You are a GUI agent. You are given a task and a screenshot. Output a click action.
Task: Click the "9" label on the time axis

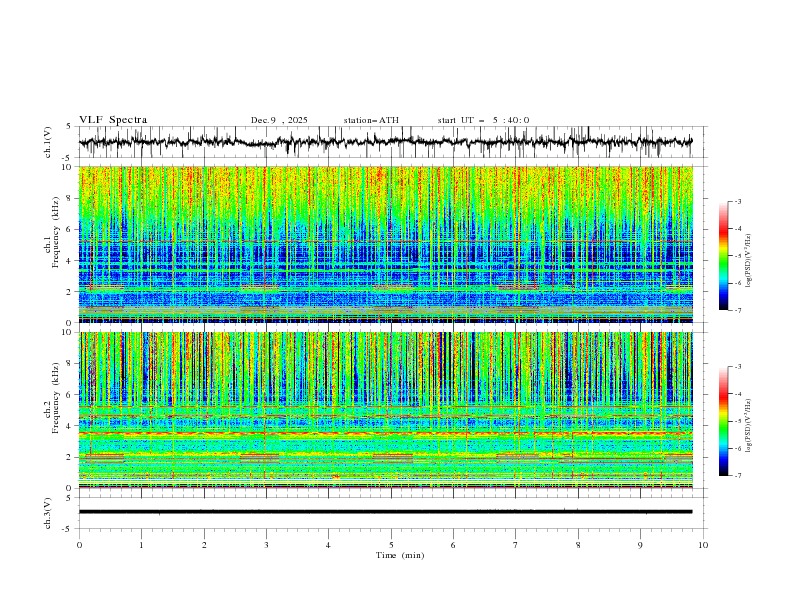pos(640,545)
